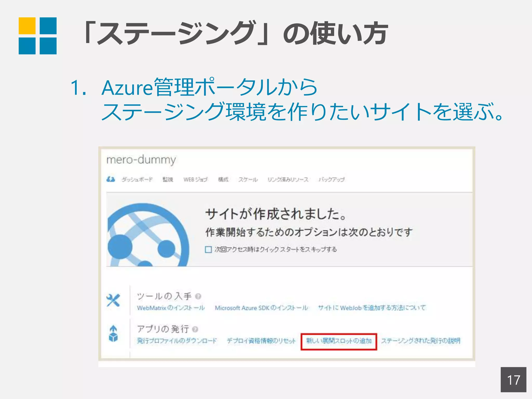This screenshot has height=399, width=532.
Task: Click the ツールの入手 section heading
Action: pyautogui.click(x=164, y=296)
